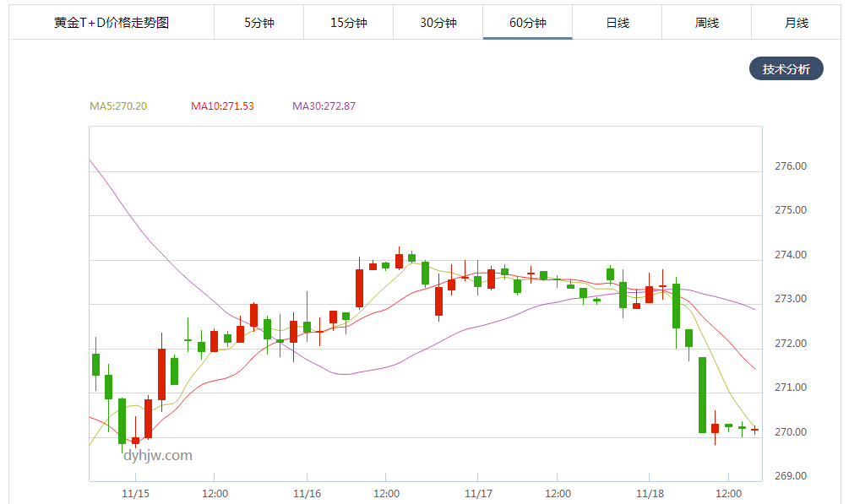849x504 pixels.
Task: Click the 11/18 date axis label
Action: click(x=649, y=494)
